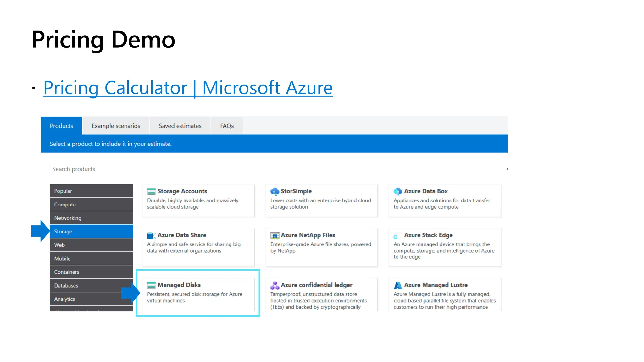Click the Azure Managed Lustre icon

[398, 285]
